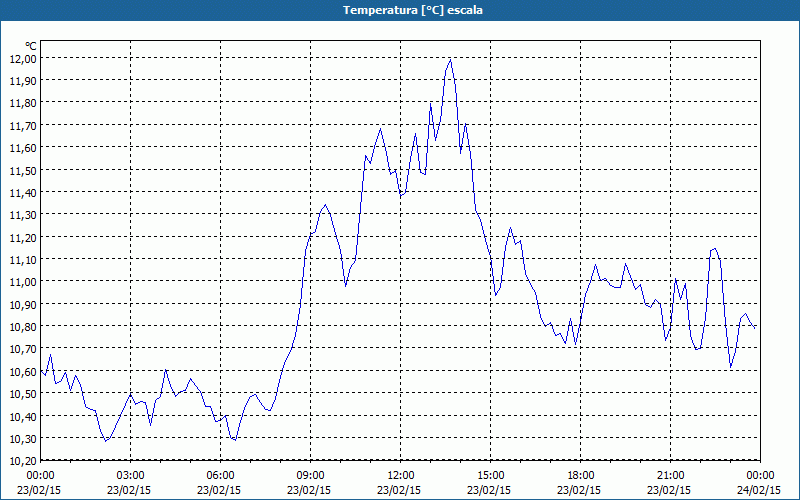Select the 11,80 y-axis label

(x=23, y=103)
